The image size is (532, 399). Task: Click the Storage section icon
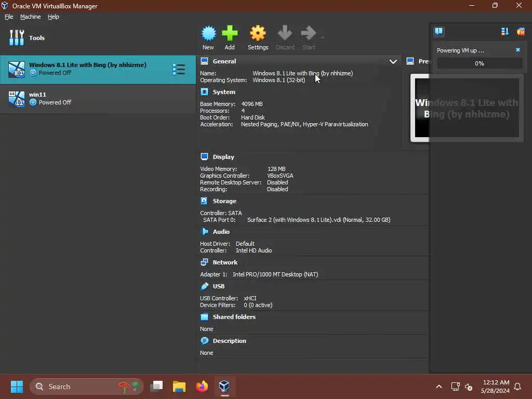coord(204,201)
